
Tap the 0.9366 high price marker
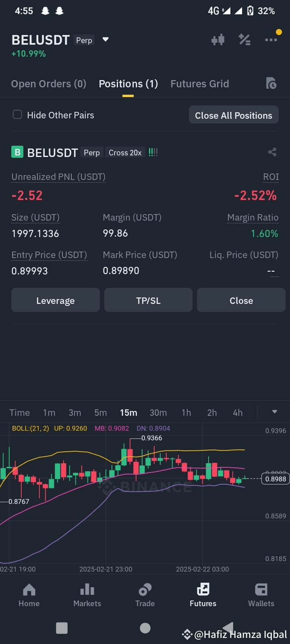point(152,438)
